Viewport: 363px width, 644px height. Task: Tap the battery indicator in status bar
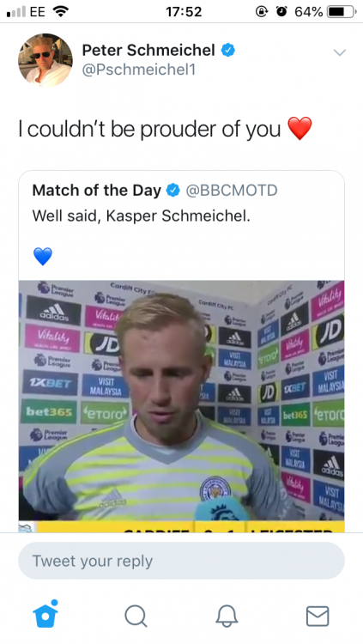tap(341, 12)
